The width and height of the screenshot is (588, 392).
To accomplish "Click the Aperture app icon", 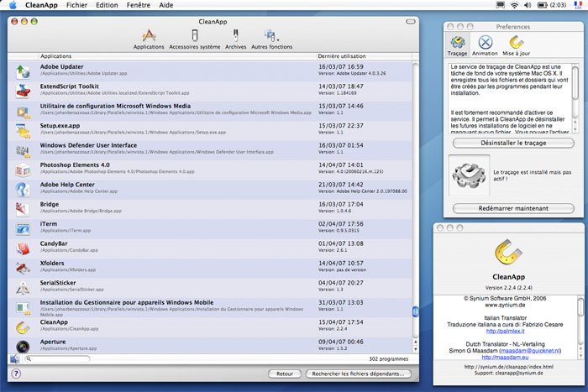I will pyautogui.click(x=23, y=347).
